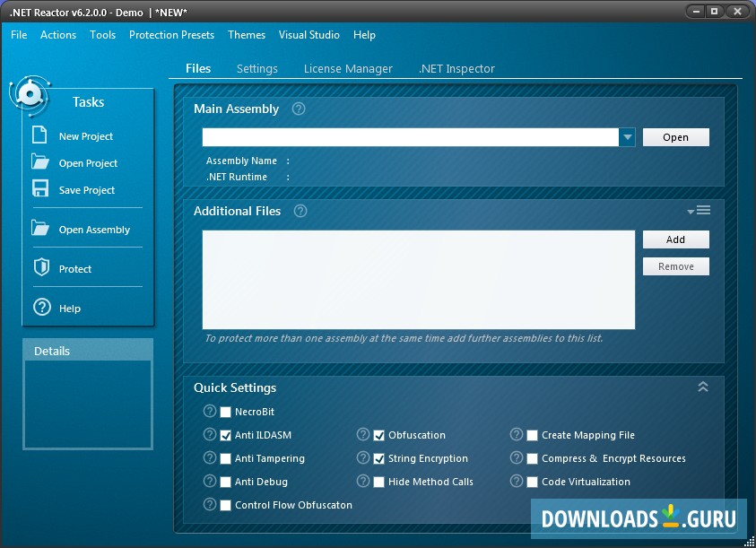Image resolution: width=756 pixels, height=548 pixels.
Task: Uncheck the Anti ILDASM option
Action: tap(225, 435)
